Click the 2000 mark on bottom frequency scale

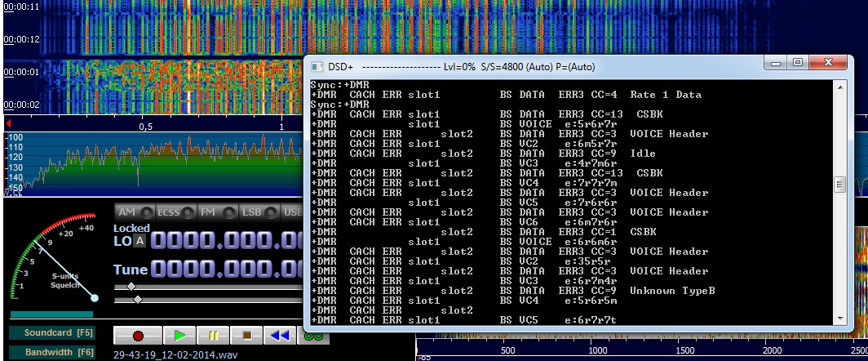coord(773,350)
